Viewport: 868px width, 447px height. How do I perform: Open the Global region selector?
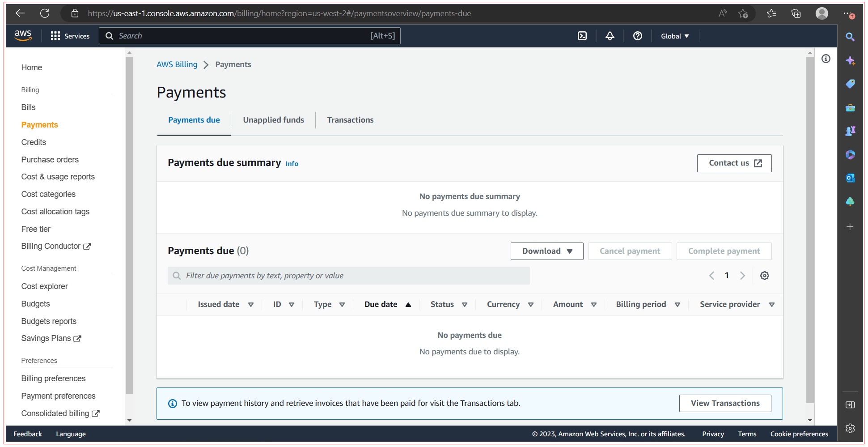[x=675, y=36]
